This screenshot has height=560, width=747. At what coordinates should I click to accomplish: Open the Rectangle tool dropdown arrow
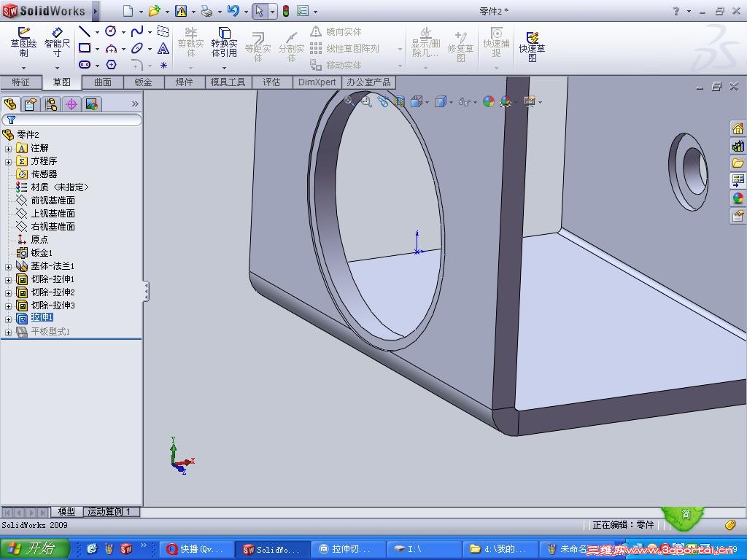(x=97, y=49)
